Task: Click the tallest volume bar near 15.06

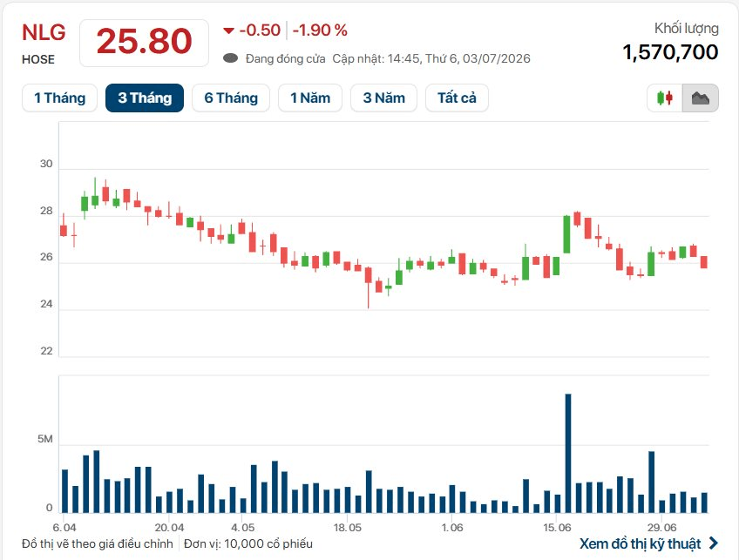Action: pos(568,453)
